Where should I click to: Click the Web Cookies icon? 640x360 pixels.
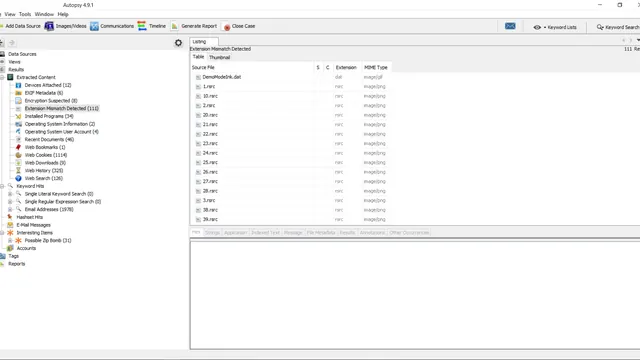point(18,155)
